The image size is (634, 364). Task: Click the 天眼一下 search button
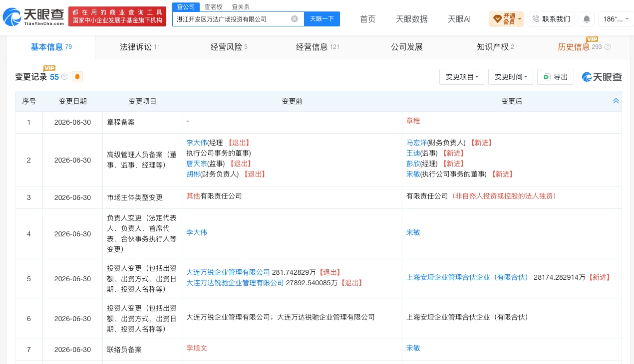(322, 19)
